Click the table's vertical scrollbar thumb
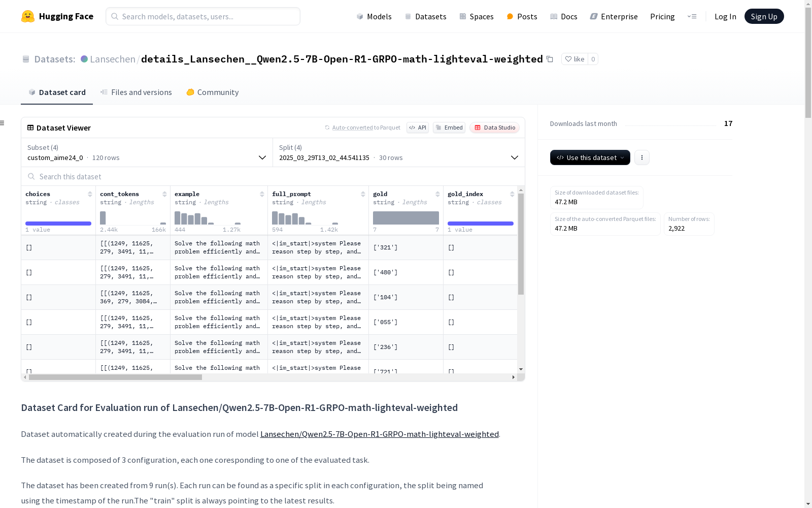This screenshot has height=508, width=812. pyautogui.click(x=521, y=244)
